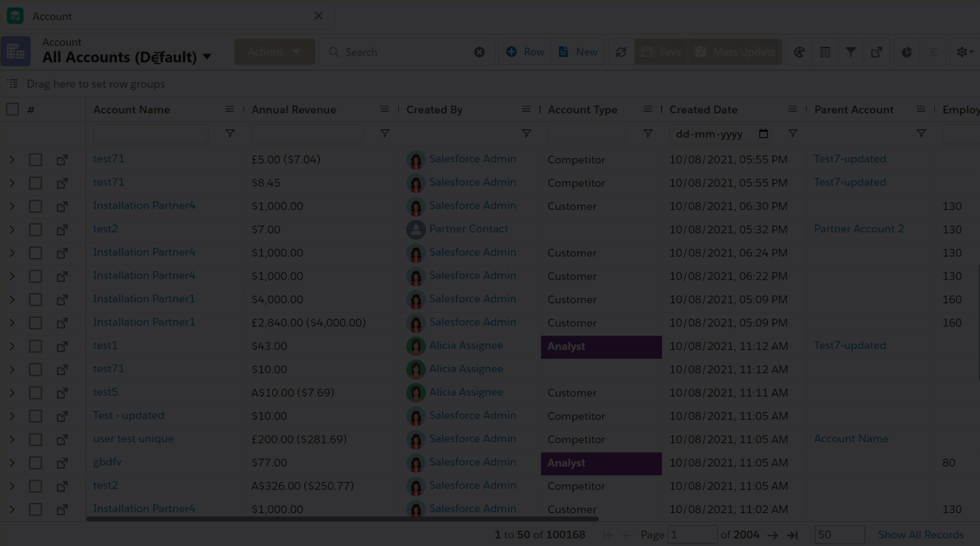Open the Annual Revenue column menu

click(x=384, y=109)
